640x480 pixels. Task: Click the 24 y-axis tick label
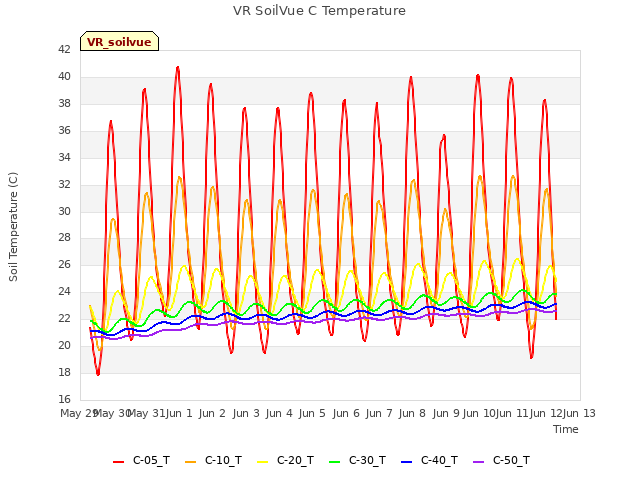(64, 291)
